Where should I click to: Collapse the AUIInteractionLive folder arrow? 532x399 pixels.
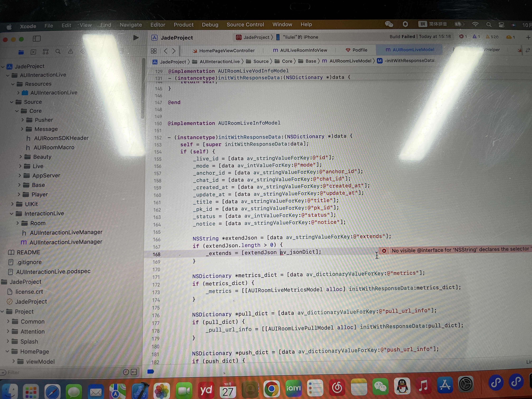[8, 75]
